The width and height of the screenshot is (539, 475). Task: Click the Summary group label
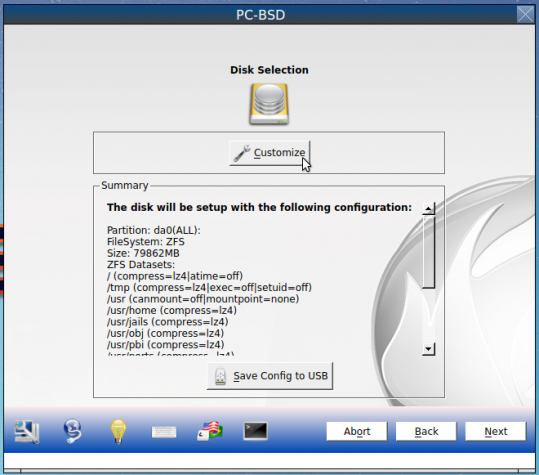pyautogui.click(x=124, y=185)
